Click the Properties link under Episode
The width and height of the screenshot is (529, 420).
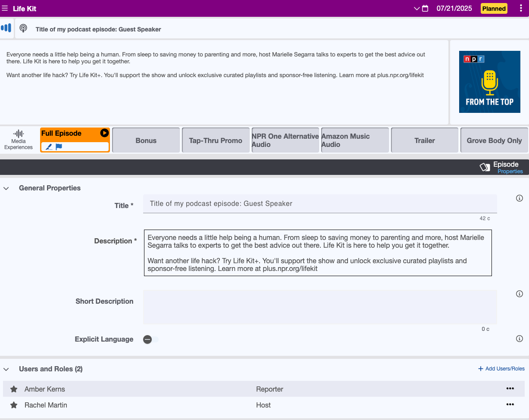510,171
